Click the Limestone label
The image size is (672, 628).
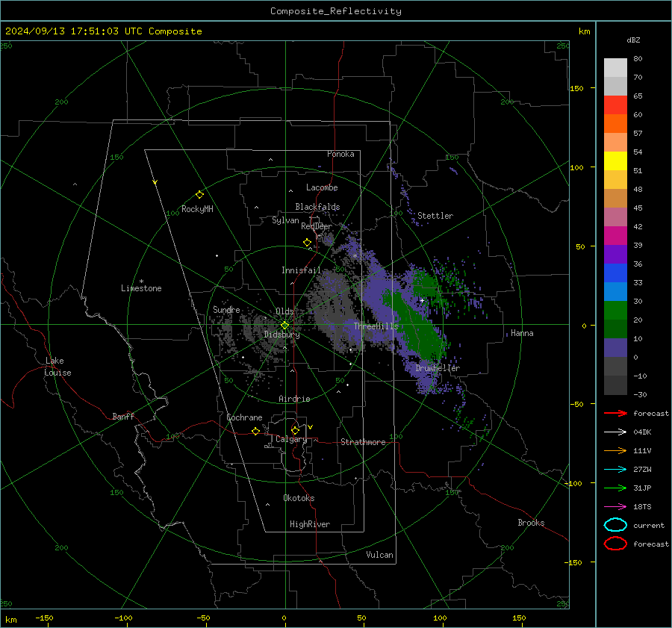pos(141,288)
